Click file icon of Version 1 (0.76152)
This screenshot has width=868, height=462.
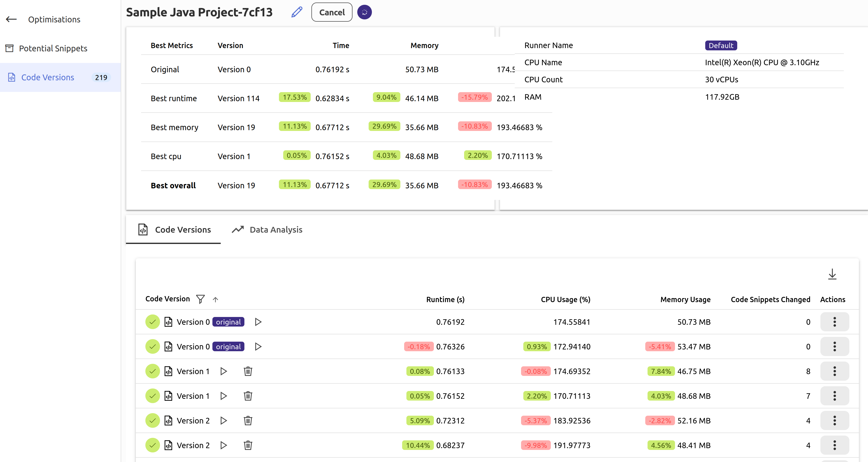(168, 396)
